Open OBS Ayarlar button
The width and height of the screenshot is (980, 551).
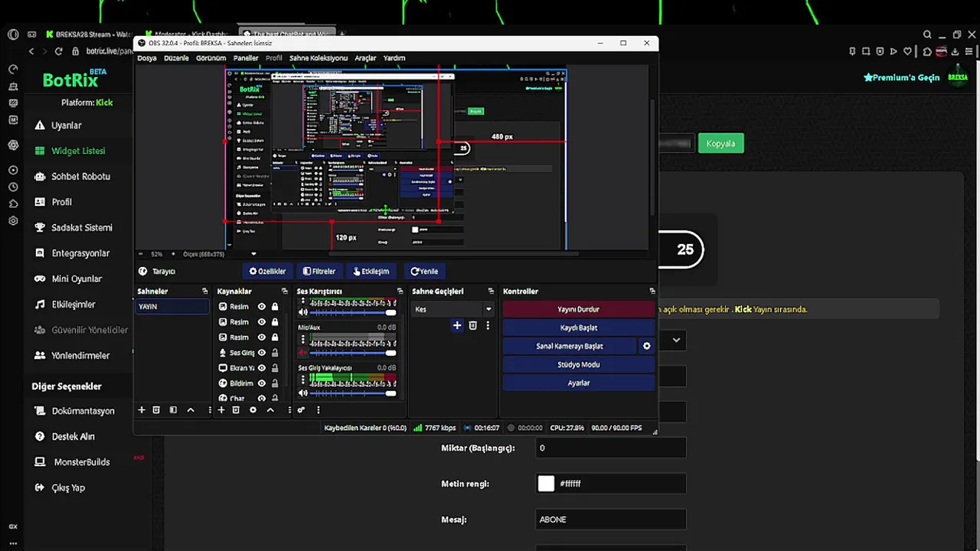click(578, 383)
